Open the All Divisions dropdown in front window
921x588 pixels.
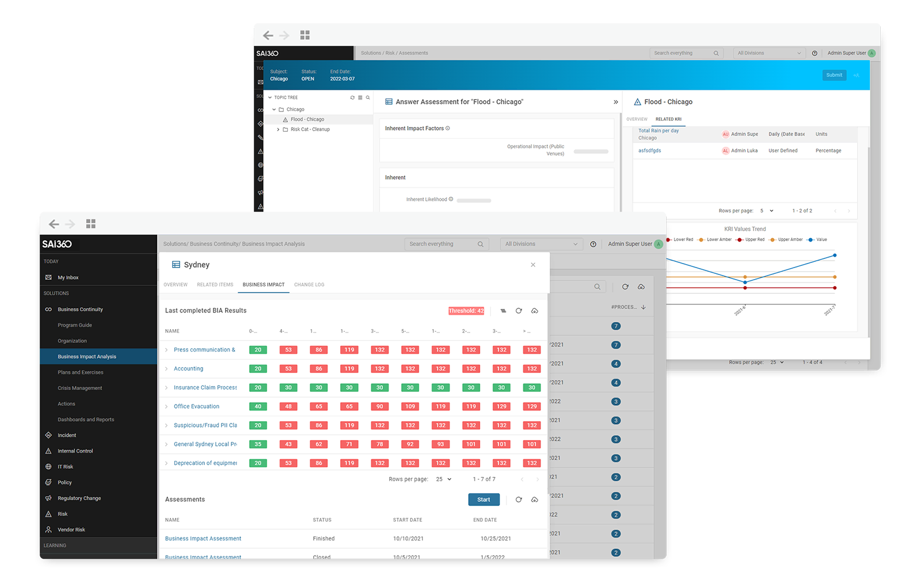pyautogui.click(x=541, y=244)
